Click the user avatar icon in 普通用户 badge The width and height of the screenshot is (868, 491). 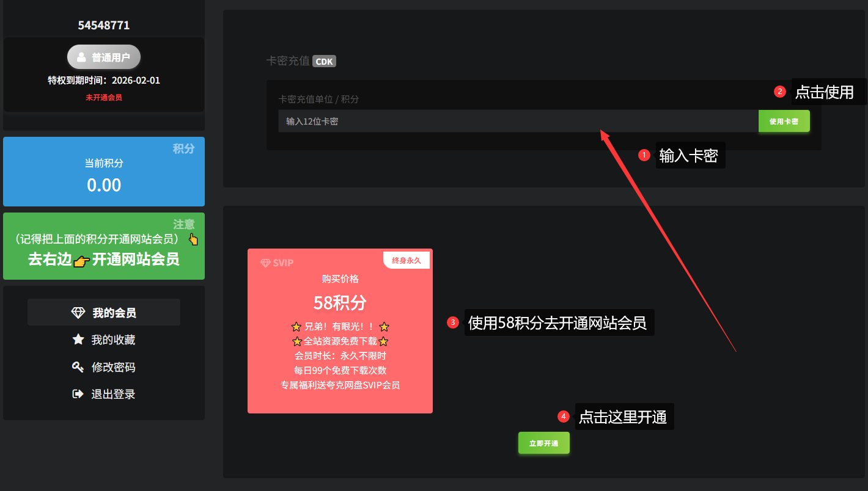[x=81, y=57]
